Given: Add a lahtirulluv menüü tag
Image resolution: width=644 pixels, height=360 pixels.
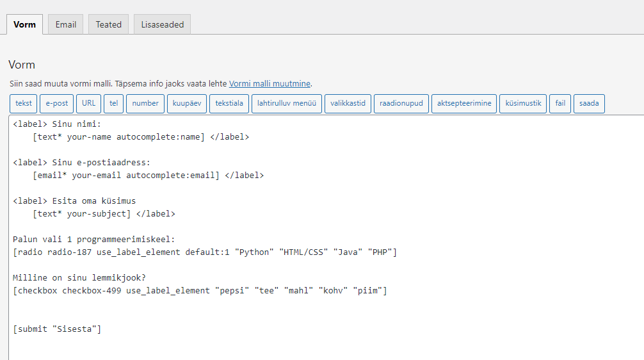Looking at the screenshot, I should click(x=287, y=103).
